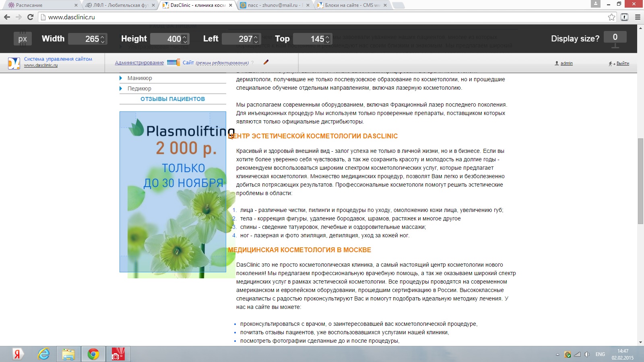Click the page vertical scrollbar thumb
This screenshot has height=362, width=644.
click(x=640, y=181)
